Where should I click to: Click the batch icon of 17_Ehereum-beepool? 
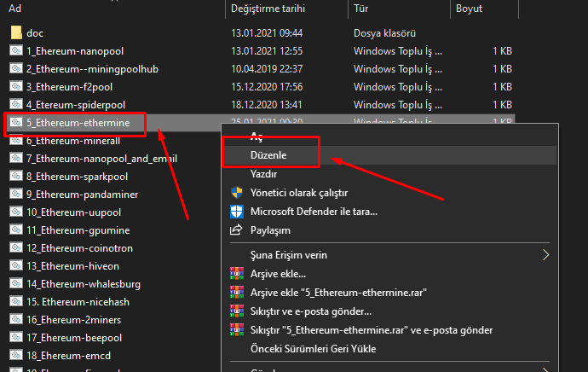[16, 337]
